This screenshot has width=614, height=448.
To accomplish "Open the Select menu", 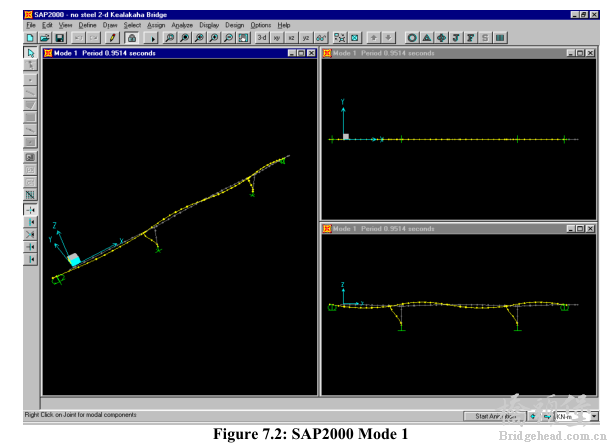I will click(132, 25).
